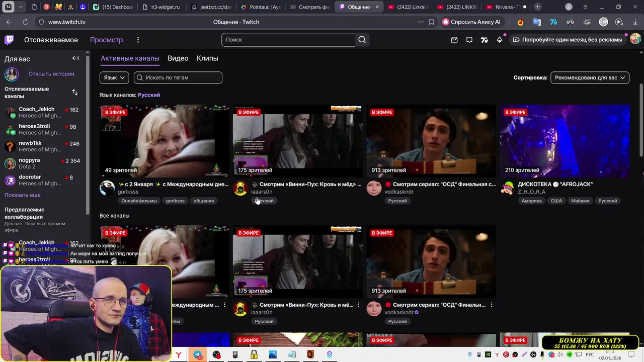Open the Рекомендовано для вас sort dropdown
The width and height of the screenshot is (644, 362).
[x=590, y=77]
